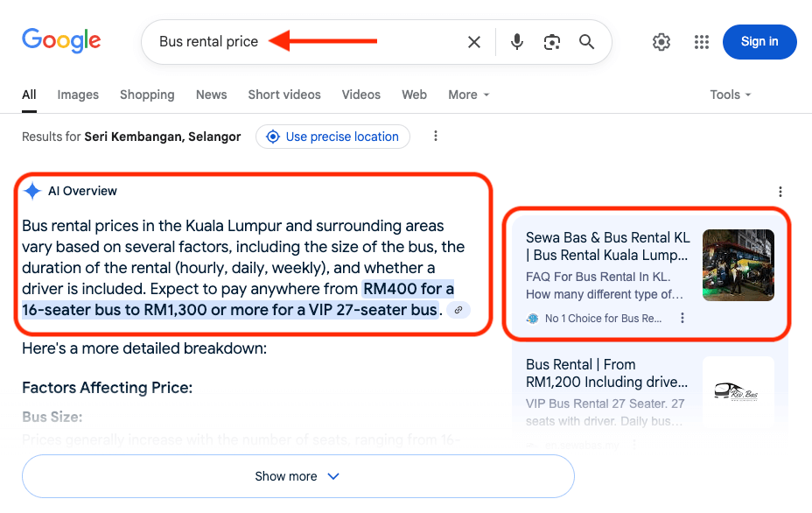Switch to Images tab
Image resolution: width=812 pixels, height=513 pixels.
(x=78, y=95)
